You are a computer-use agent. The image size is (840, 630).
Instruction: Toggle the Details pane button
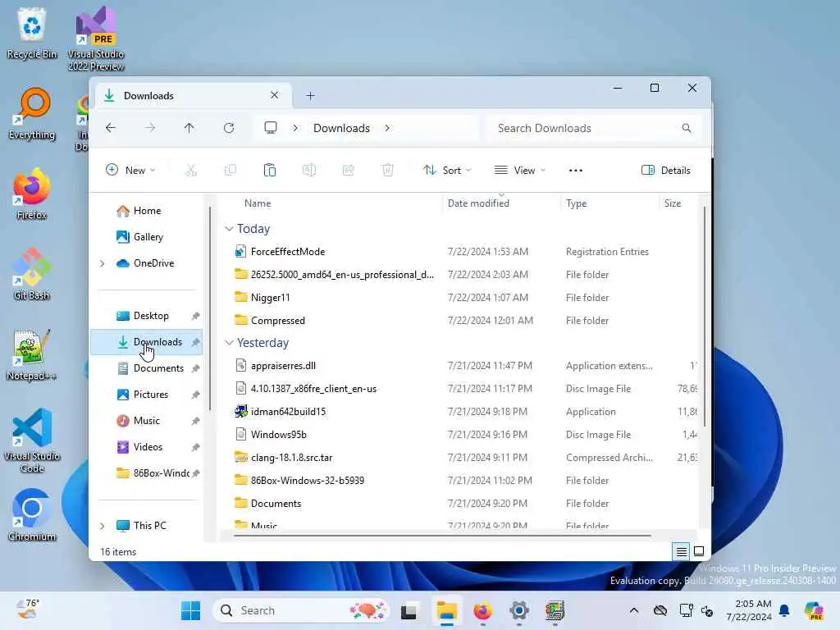[665, 171]
